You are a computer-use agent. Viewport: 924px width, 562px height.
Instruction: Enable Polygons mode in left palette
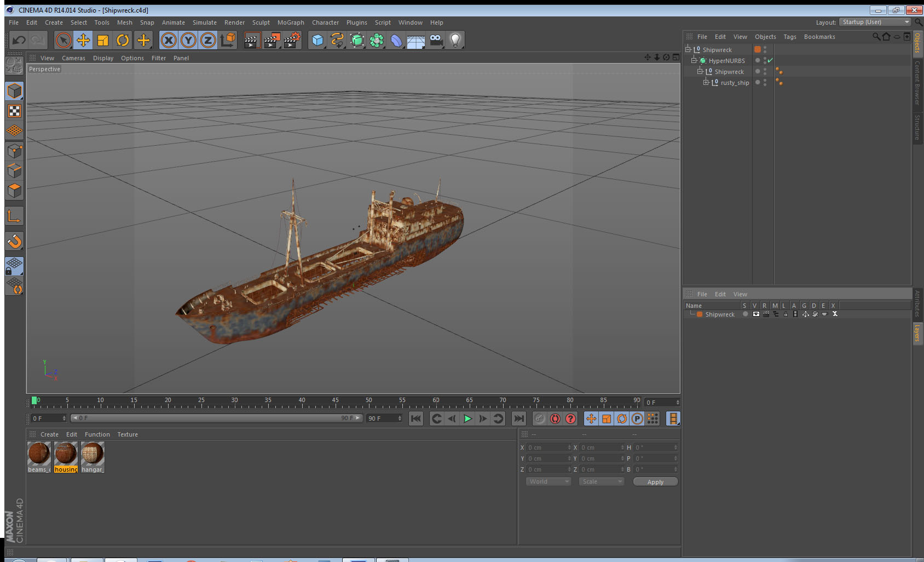[x=14, y=190]
